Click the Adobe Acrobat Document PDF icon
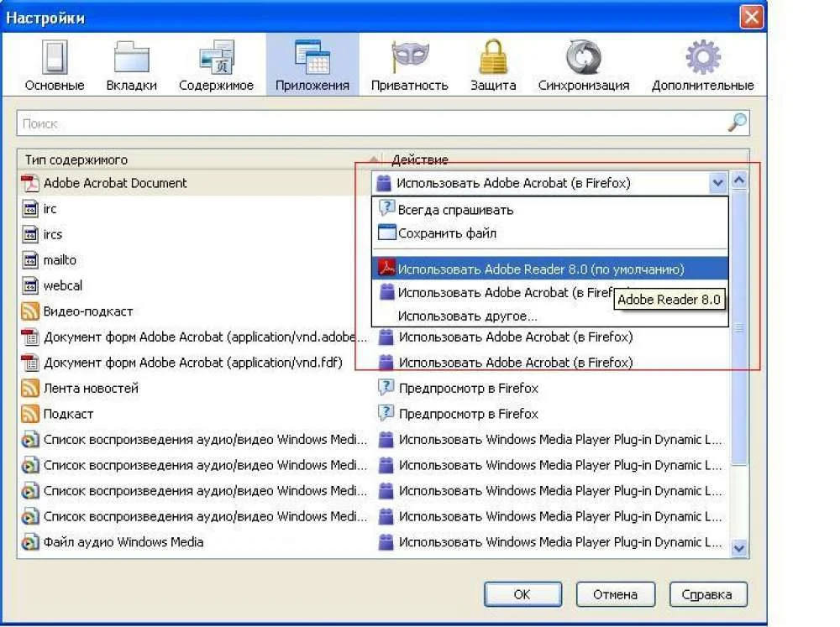The width and height of the screenshot is (840, 627). pyautogui.click(x=30, y=183)
